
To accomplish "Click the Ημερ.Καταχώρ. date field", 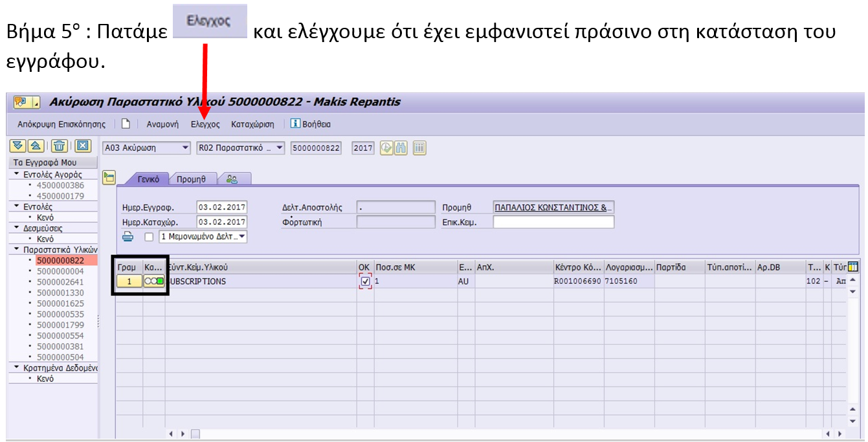I will [x=221, y=222].
